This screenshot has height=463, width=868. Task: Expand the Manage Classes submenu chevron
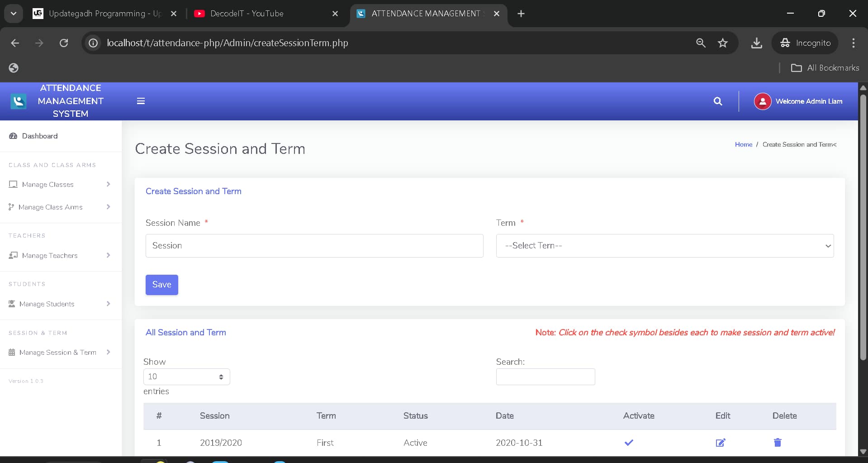[108, 184]
